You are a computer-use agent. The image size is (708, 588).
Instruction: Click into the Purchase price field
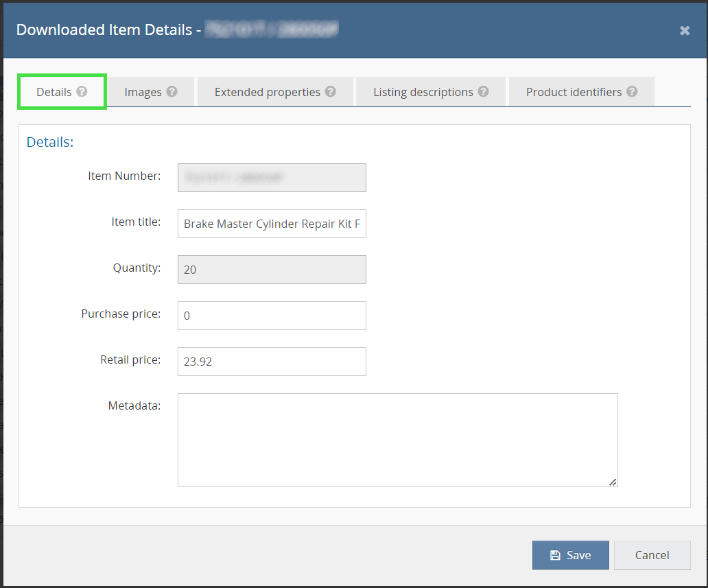click(x=272, y=316)
